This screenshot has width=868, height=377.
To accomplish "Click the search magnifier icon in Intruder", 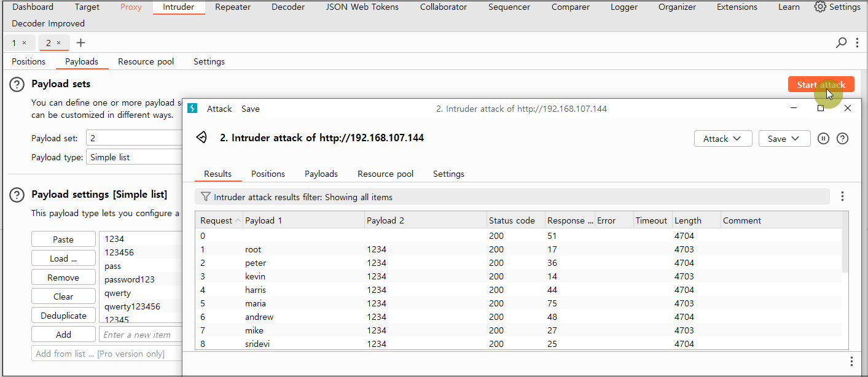I will 842,42.
